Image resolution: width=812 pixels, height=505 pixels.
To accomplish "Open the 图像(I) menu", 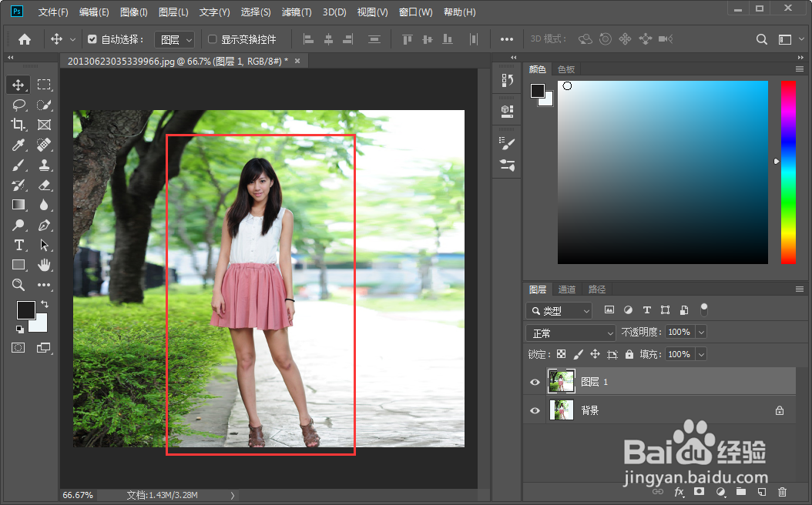I will tap(133, 12).
